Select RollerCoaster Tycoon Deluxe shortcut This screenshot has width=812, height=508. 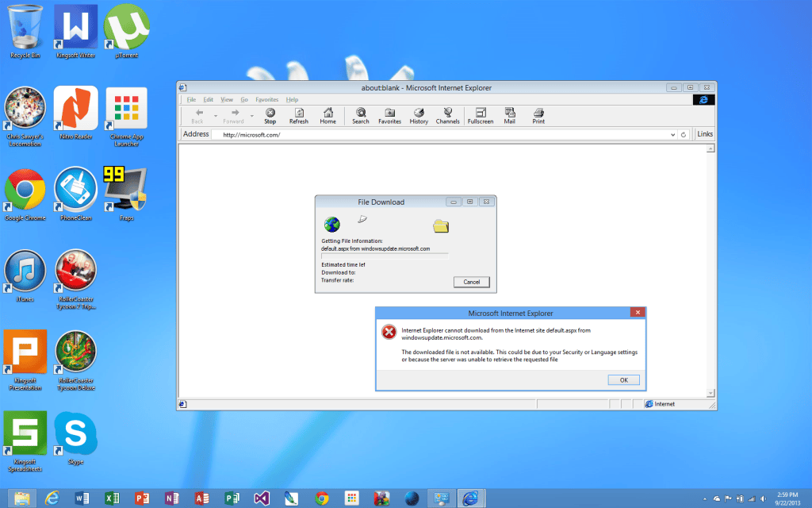pyautogui.click(x=75, y=360)
